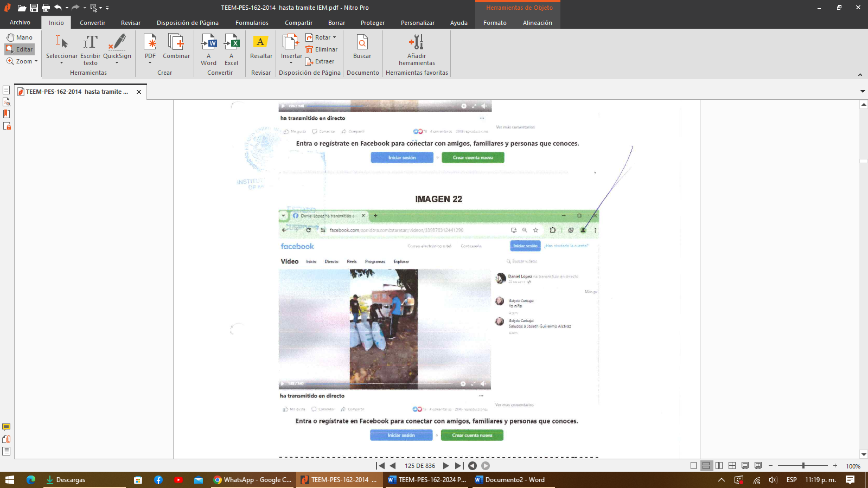
Task: Click Extraer pages button
Action: click(320, 61)
